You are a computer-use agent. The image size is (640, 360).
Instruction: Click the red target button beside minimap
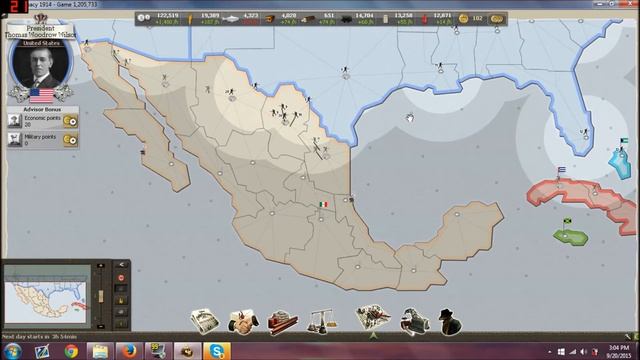[121, 278]
